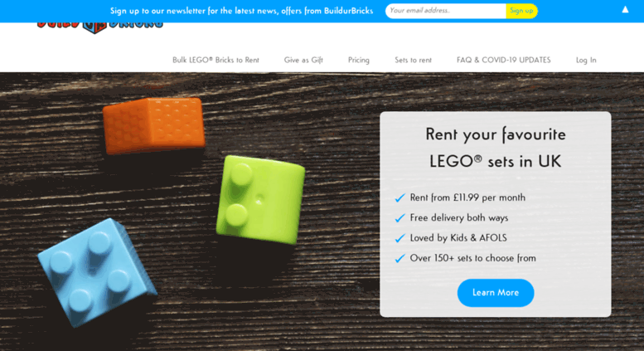
Task: Click the Rent your favourite LEGO sets heading
Action: [496, 148]
